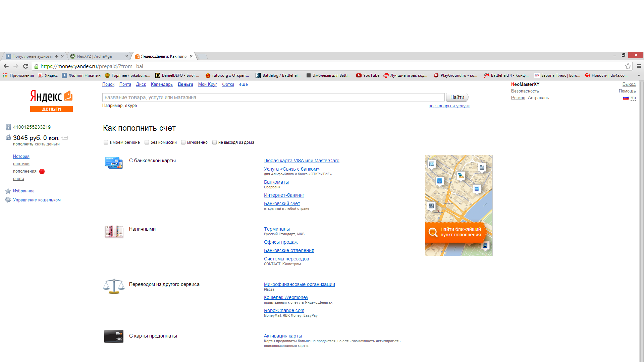Open the Европа Плюс bookmark
This screenshot has width=644, height=362.
coord(557,75)
